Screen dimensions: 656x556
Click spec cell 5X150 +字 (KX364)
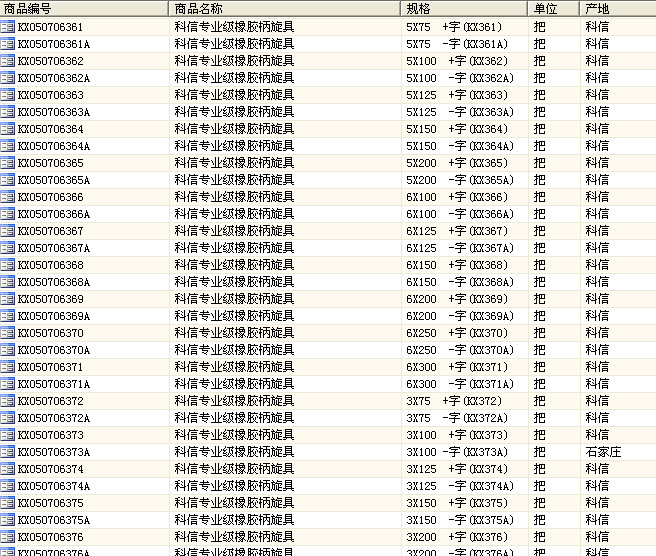click(x=457, y=129)
